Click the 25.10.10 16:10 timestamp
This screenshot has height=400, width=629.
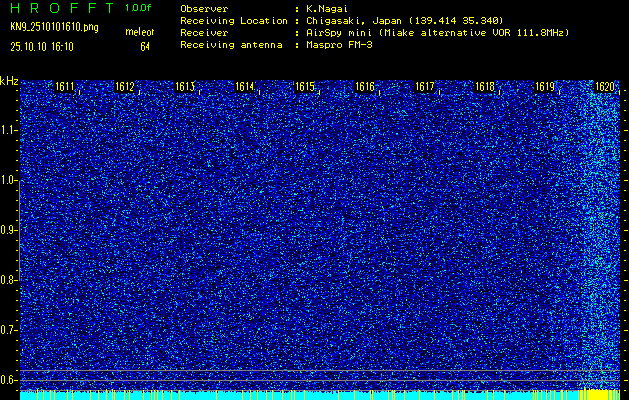42,46
